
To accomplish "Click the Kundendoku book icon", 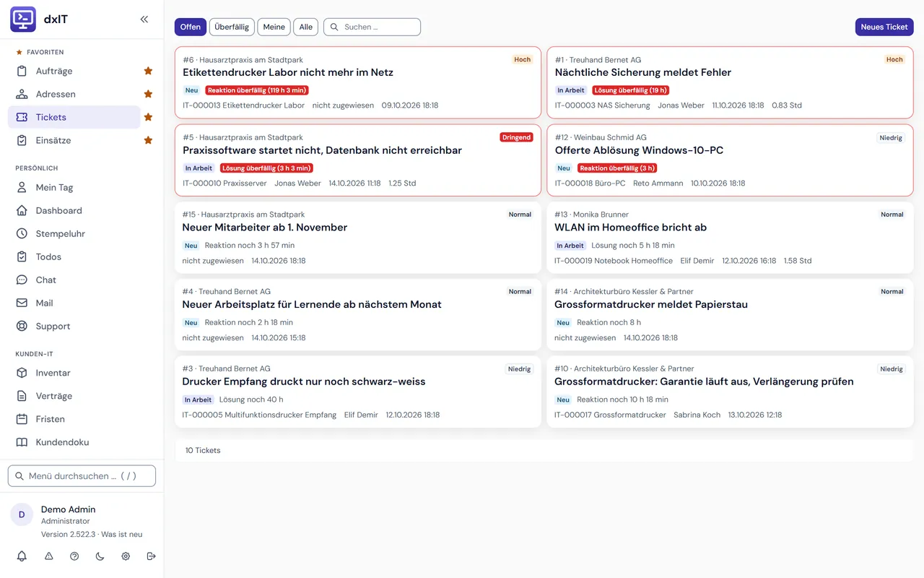I will point(22,442).
